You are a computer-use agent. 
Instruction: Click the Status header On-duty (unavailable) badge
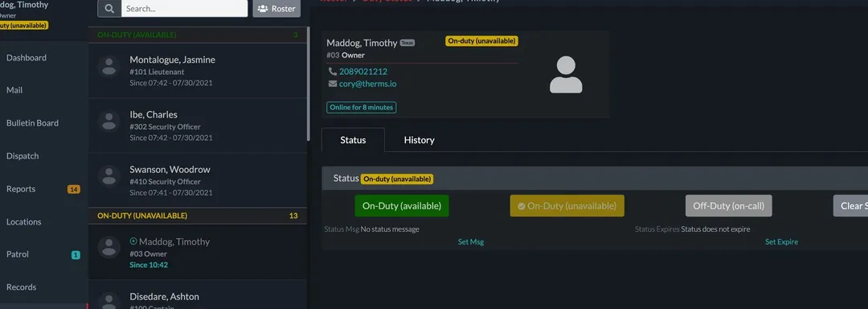(397, 179)
